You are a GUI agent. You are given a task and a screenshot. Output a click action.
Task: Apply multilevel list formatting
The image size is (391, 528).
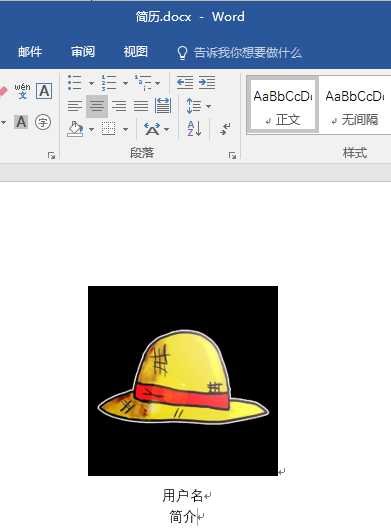point(143,83)
